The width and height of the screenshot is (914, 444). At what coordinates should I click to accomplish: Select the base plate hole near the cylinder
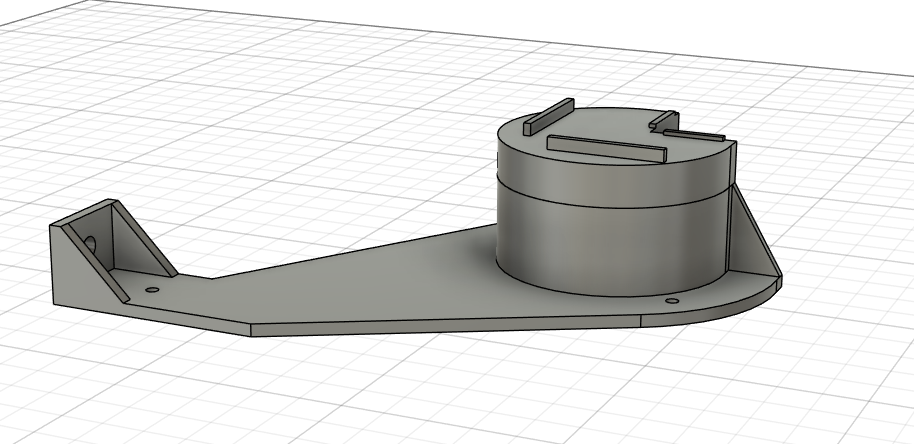[x=672, y=301]
